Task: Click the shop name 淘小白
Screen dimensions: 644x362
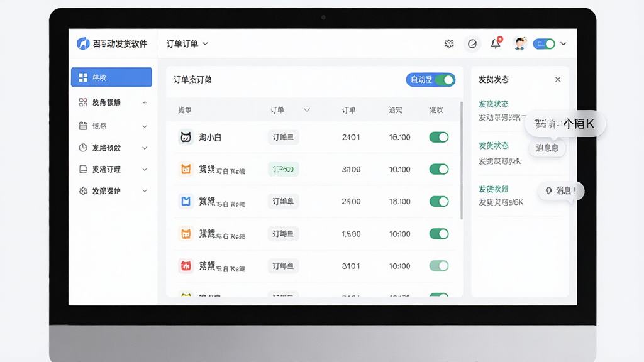Action: [210, 137]
